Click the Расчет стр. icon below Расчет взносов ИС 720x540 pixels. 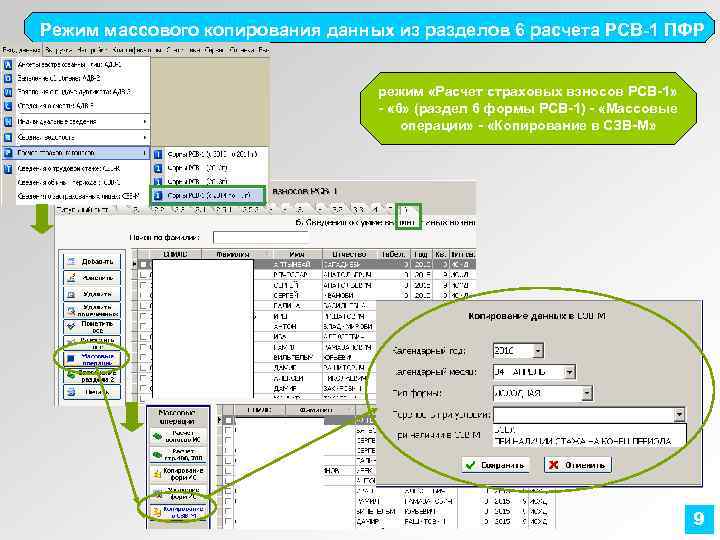[158, 455]
